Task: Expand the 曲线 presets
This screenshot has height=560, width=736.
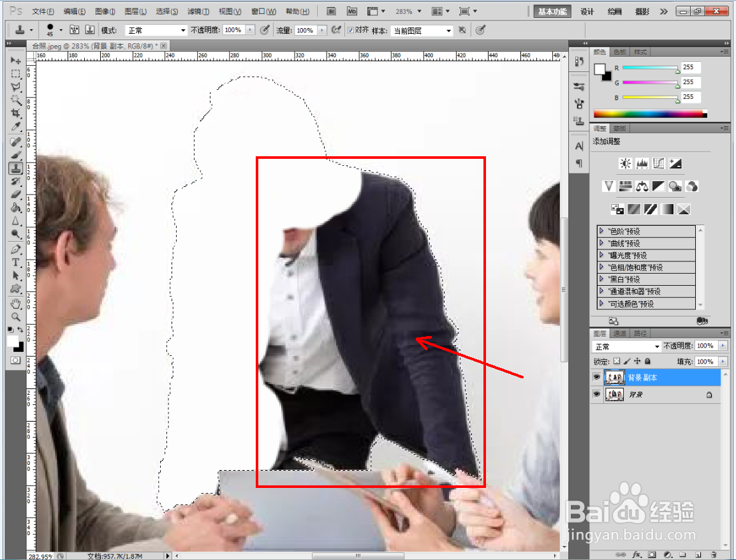Action: tap(601, 243)
